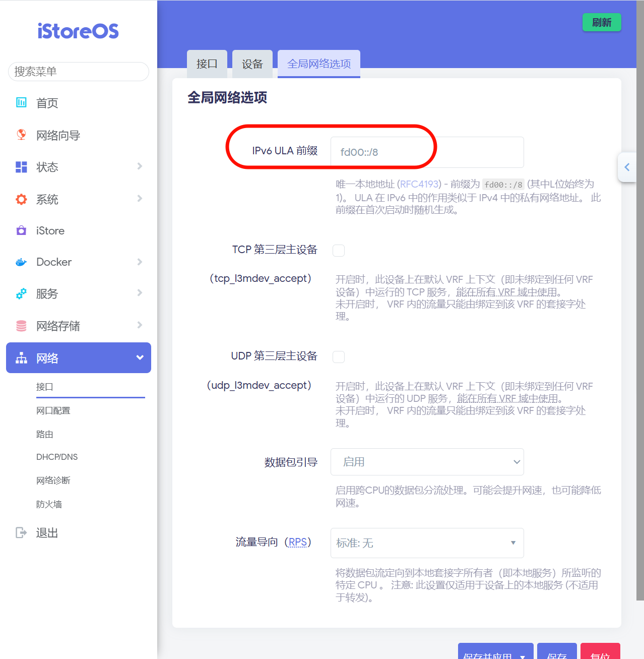Image resolution: width=644 pixels, height=659 pixels.
Task: Click the iStore shopping bag icon
Action: tap(21, 230)
